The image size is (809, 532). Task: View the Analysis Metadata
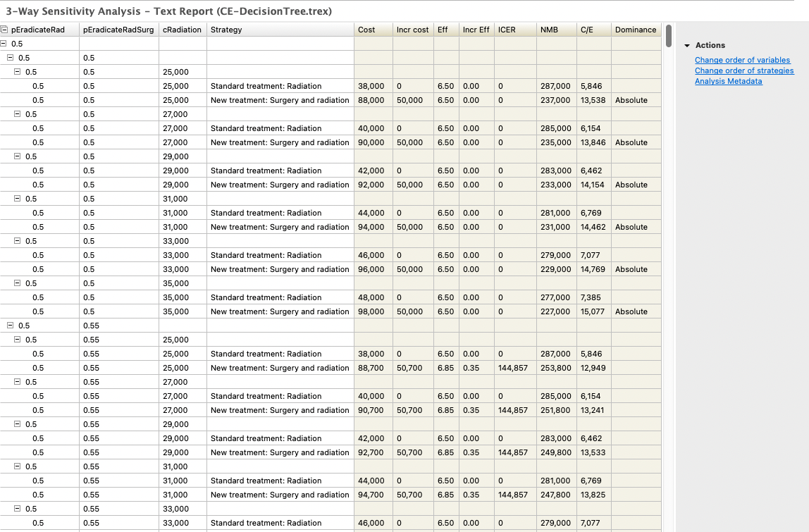click(729, 81)
